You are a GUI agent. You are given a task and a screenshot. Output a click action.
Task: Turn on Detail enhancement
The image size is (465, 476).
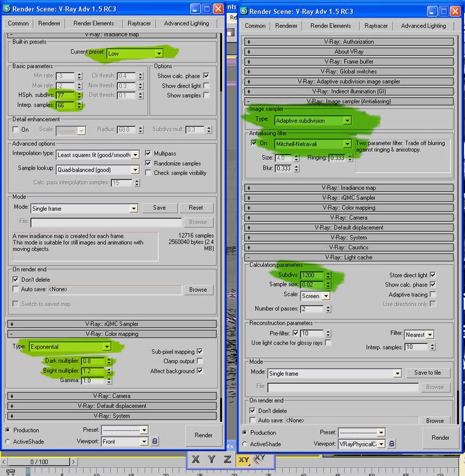(x=15, y=130)
